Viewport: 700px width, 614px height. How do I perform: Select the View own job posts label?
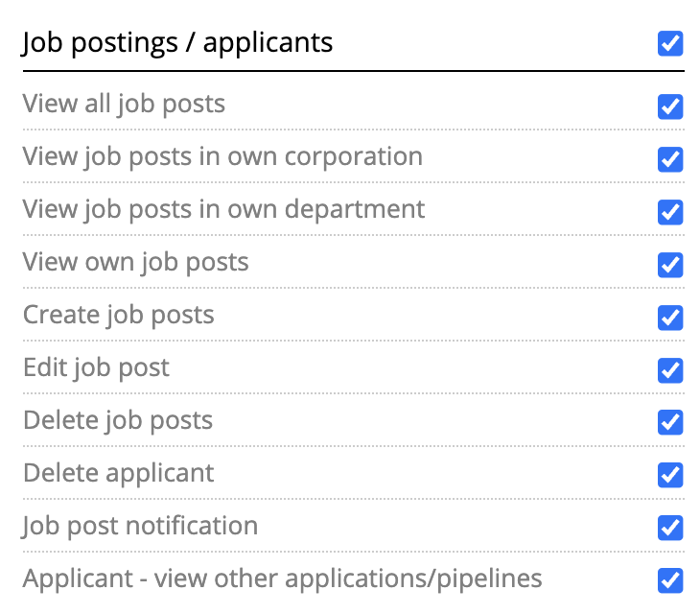pyautogui.click(x=135, y=262)
